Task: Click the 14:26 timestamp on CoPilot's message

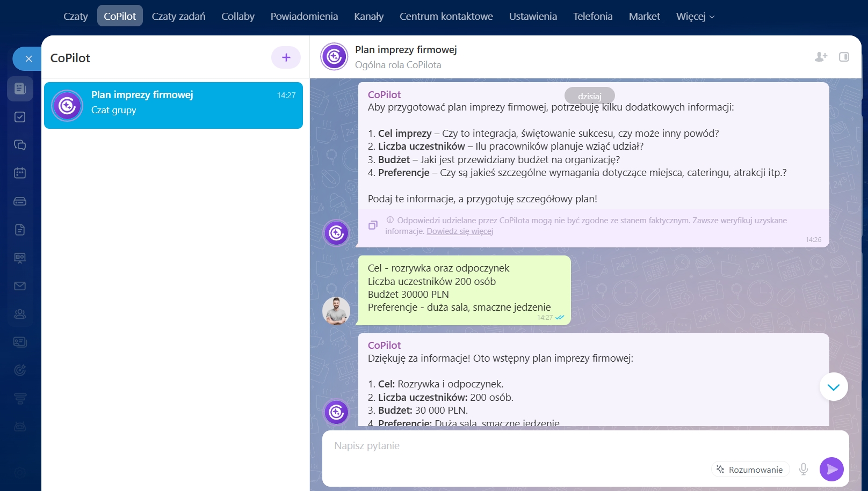Action: tap(813, 239)
